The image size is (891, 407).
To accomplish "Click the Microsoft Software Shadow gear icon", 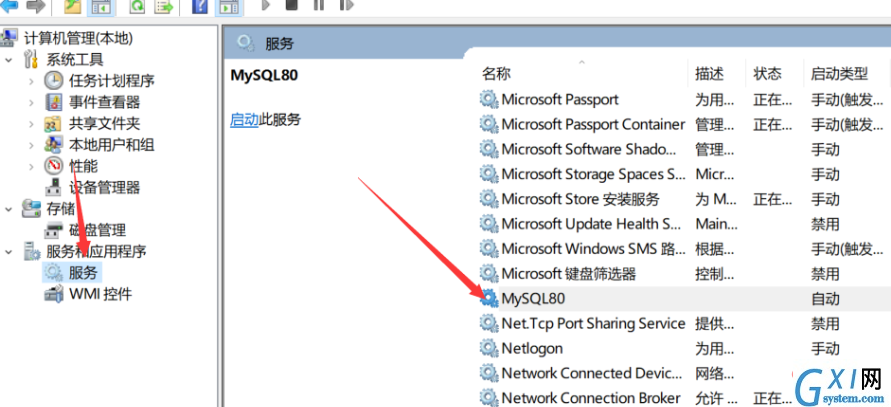I will 489,149.
